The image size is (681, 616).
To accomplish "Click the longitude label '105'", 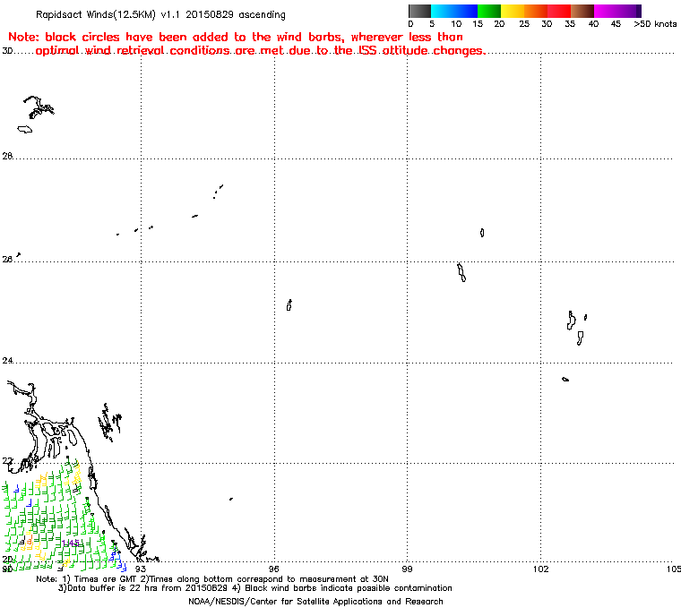I will click(674, 569).
